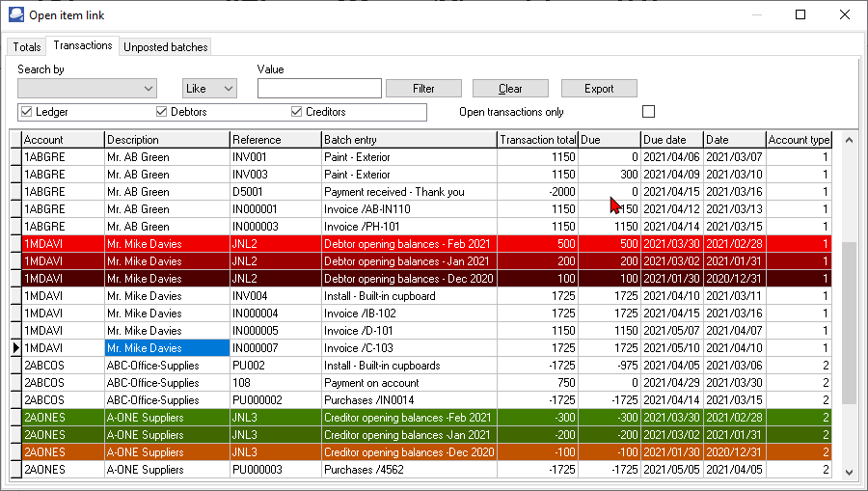Click the current row indicator arrow
The width and height of the screenshot is (868, 491).
pos(15,348)
